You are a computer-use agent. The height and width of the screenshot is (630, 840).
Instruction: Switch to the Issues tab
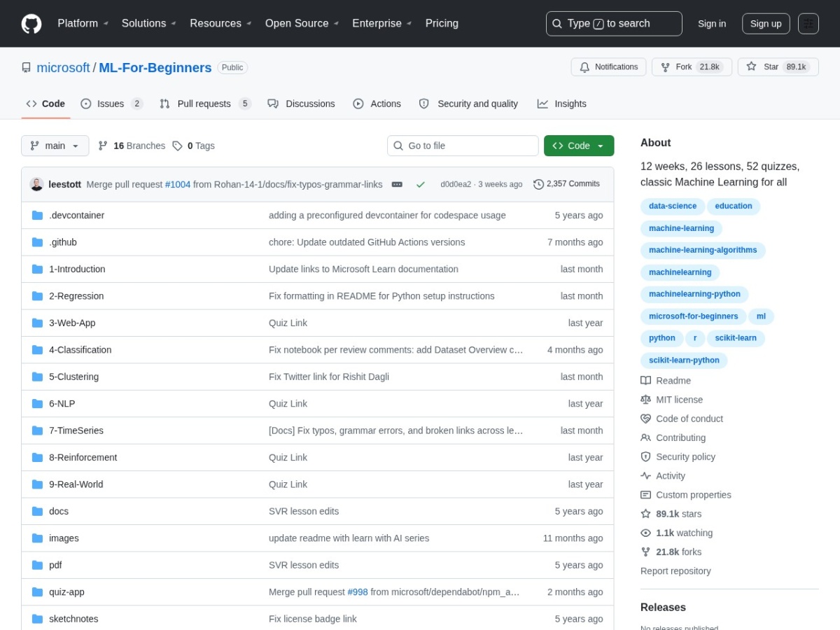112,104
